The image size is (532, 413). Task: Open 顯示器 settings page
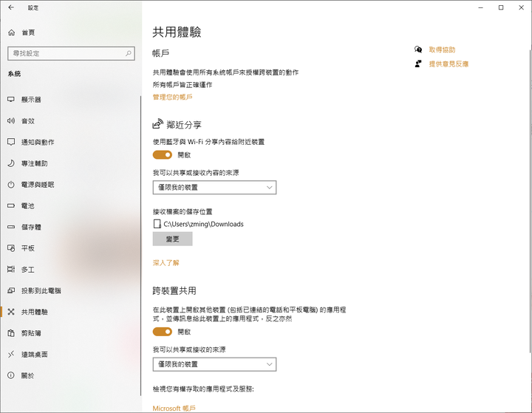(71, 100)
